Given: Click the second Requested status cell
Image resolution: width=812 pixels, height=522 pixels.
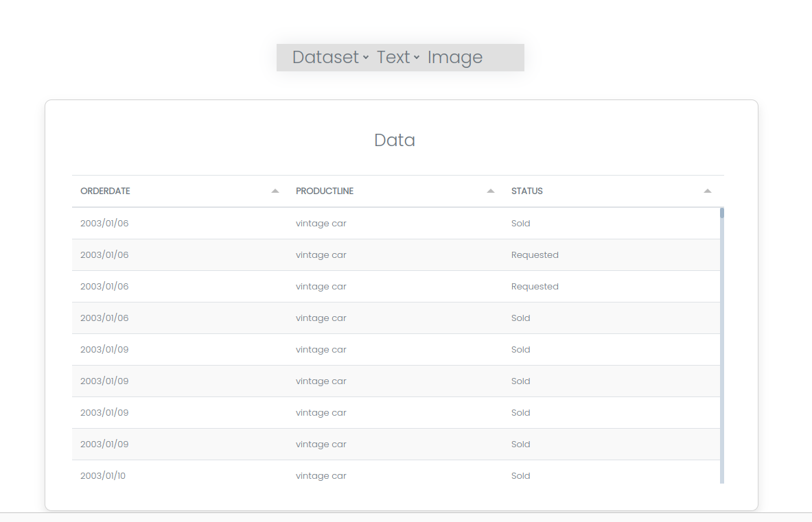Looking at the screenshot, I should click(535, 287).
